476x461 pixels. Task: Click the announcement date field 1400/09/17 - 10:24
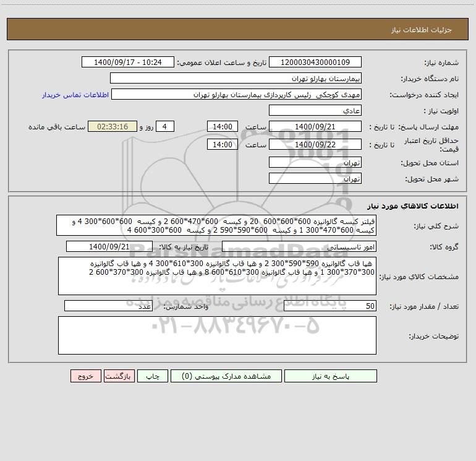(128, 62)
